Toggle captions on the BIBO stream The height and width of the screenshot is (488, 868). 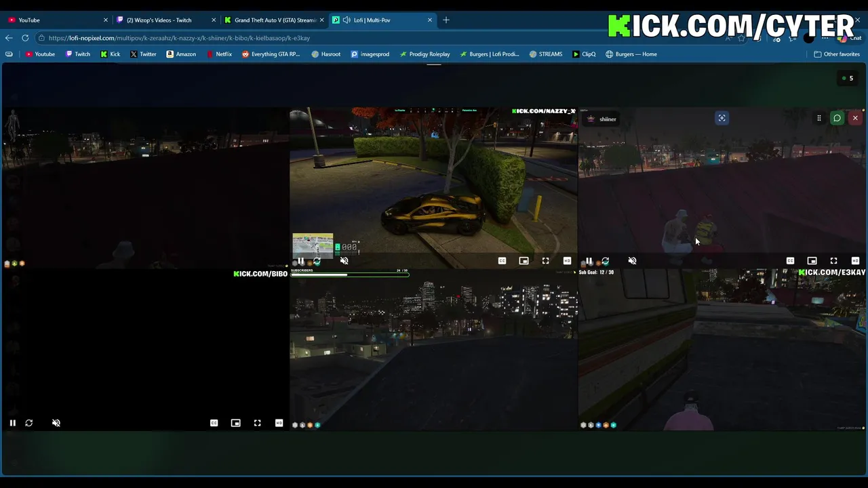click(x=214, y=423)
